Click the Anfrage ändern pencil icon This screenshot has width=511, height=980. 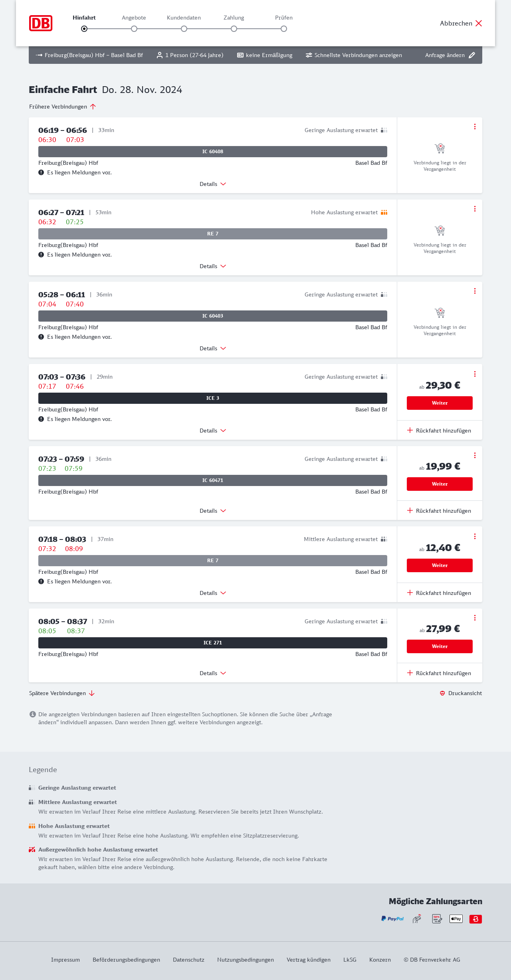[x=472, y=55]
